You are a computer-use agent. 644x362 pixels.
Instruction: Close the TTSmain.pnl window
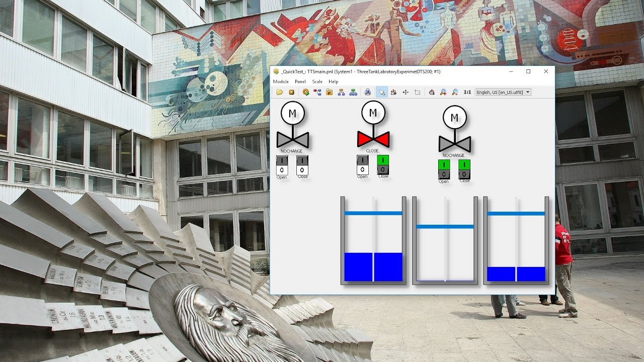(546, 71)
